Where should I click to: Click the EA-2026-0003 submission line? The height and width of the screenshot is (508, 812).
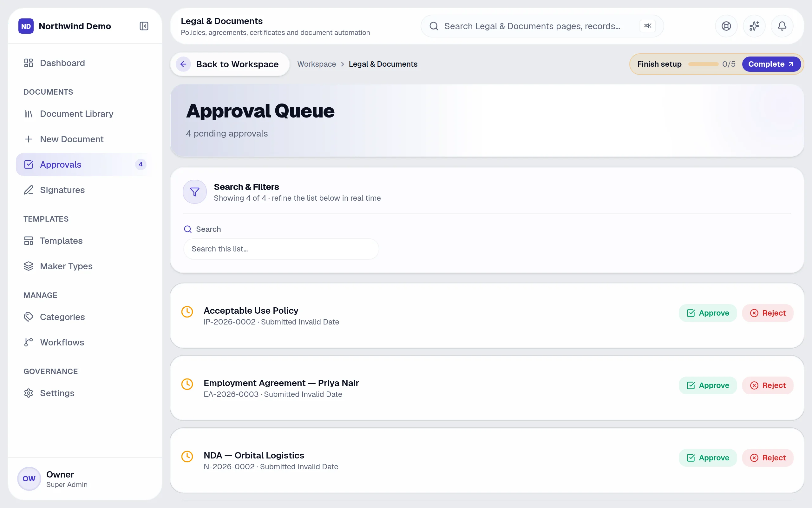click(x=273, y=394)
